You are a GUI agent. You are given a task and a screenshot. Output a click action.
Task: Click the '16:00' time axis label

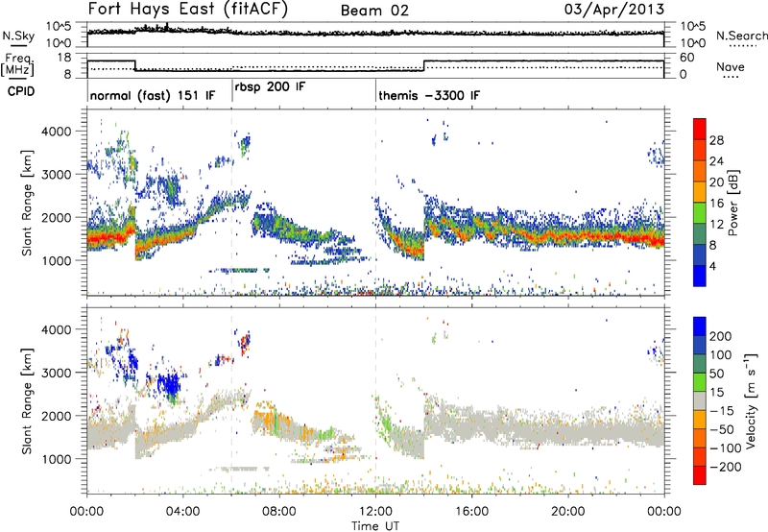[x=471, y=512]
